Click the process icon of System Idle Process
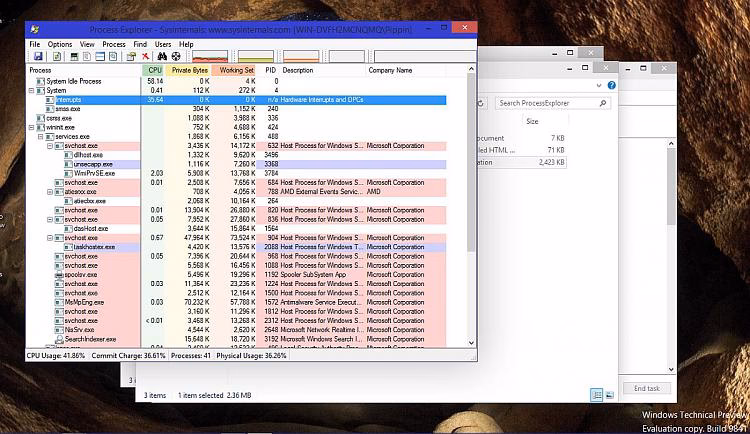The width and height of the screenshot is (750, 434). (x=41, y=81)
